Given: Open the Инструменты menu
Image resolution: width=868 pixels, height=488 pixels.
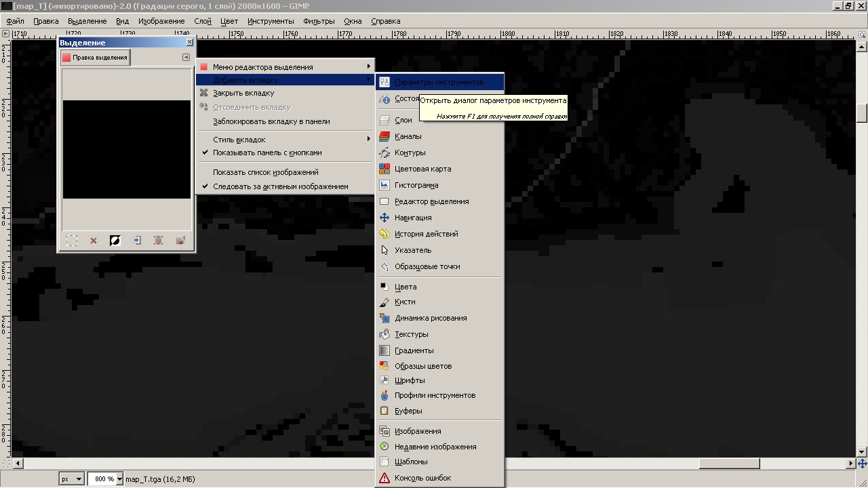Looking at the screenshot, I should tap(271, 21).
